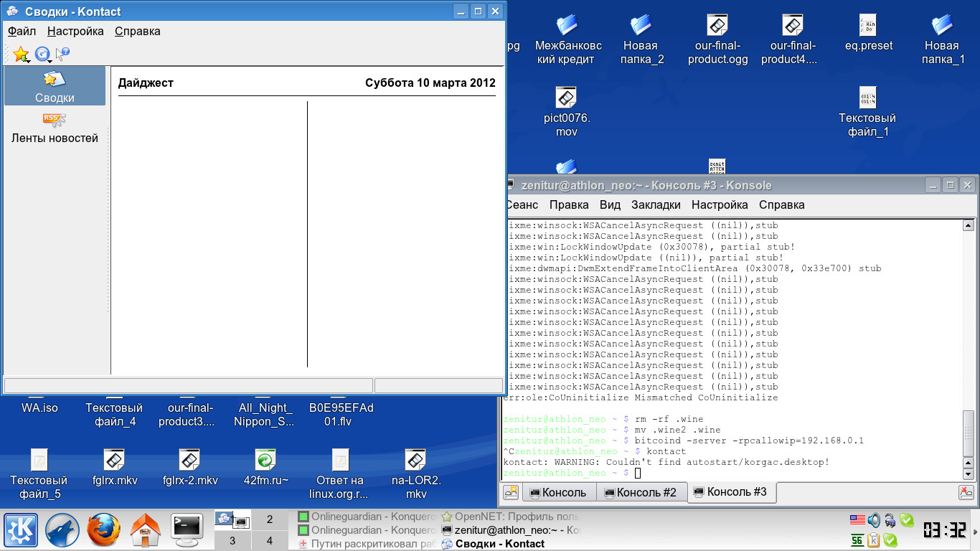Select pict0076.mov desktop file
This screenshot has width=980, height=551.
pyautogui.click(x=566, y=112)
